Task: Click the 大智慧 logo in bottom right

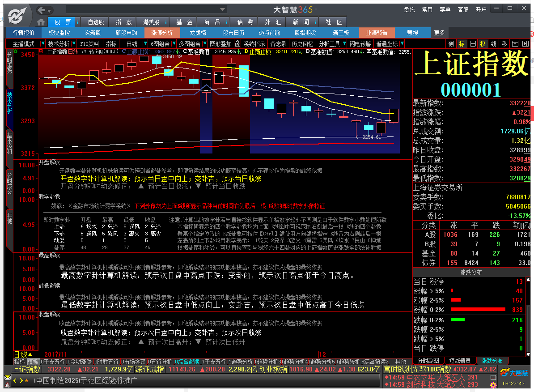Action: [514, 373]
